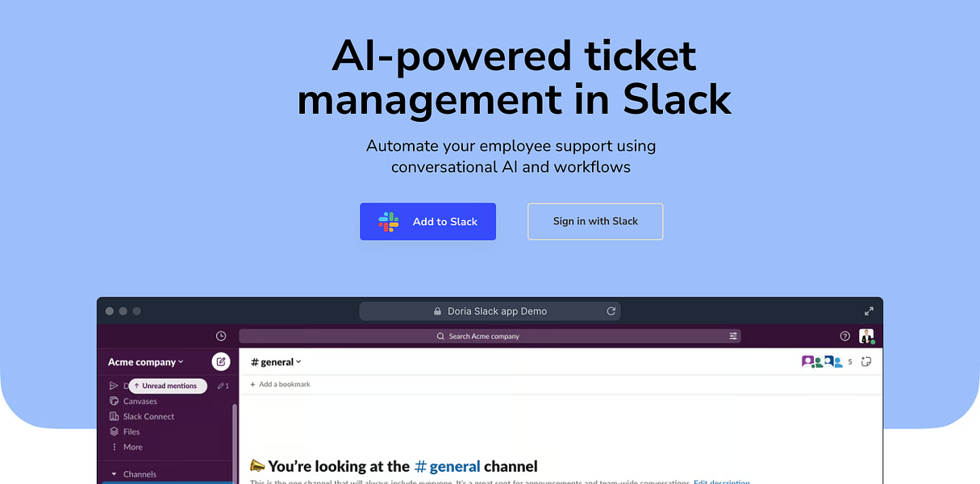Click the drafts pencil count icon
The height and width of the screenshot is (484, 980).
point(223,386)
